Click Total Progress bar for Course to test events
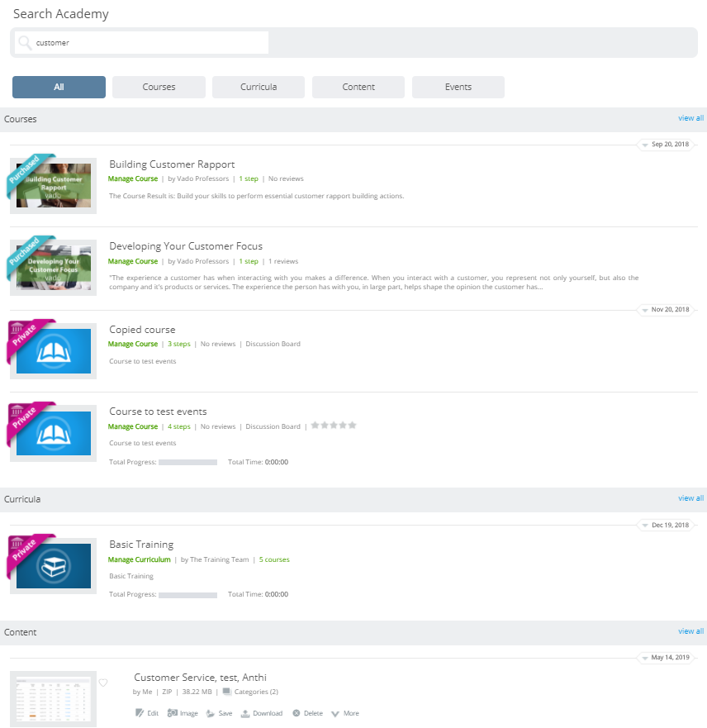This screenshot has width=707, height=728. (187, 463)
